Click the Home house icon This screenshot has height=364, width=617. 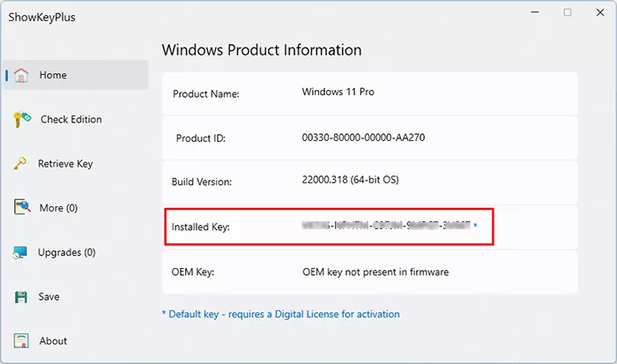(x=22, y=76)
